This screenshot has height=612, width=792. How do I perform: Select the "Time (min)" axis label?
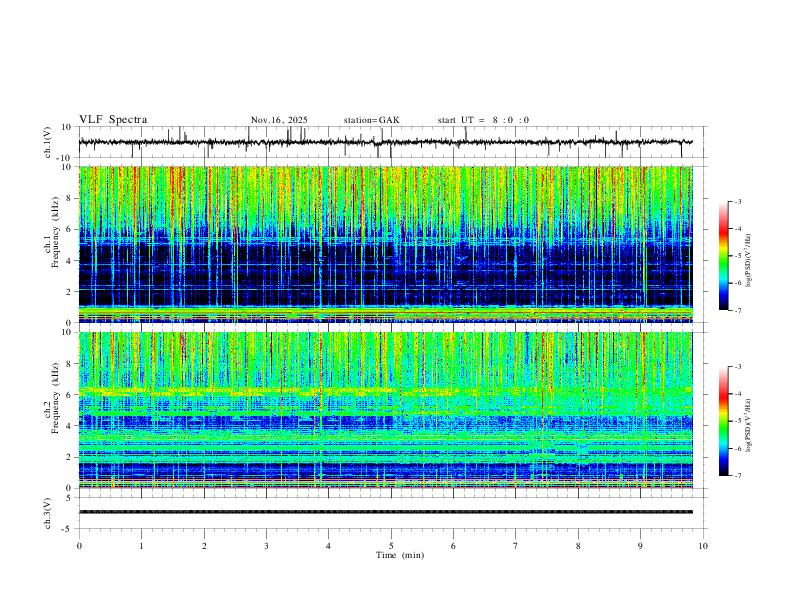[400, 555]
